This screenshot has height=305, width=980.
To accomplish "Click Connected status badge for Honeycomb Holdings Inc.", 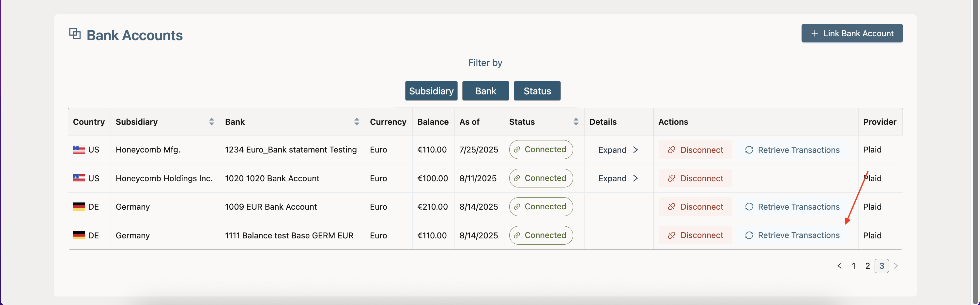I will point(541,178).
